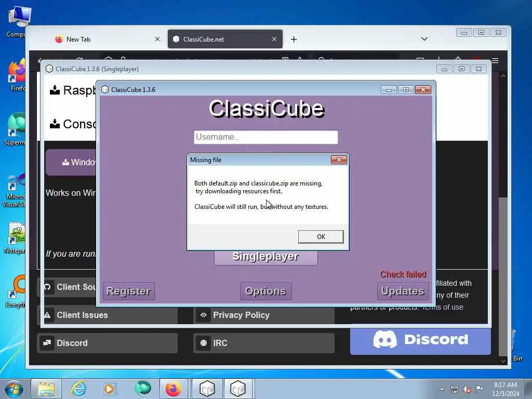Open the Everything desktop shortcut

click(x=15, y=292)
